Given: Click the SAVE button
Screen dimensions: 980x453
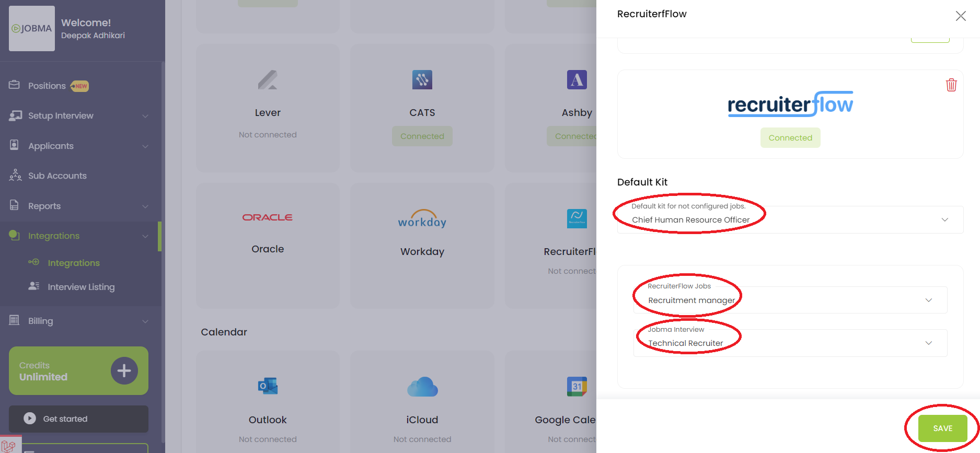Looking at the screenshot, I should click(943, 428).
